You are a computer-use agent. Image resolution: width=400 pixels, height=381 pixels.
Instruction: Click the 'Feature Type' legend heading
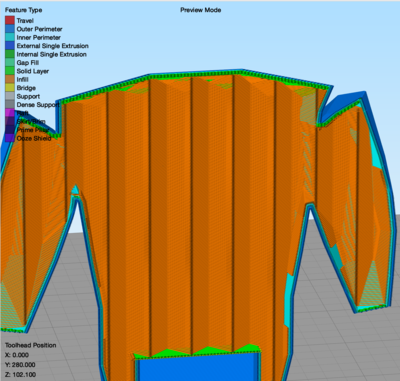pos(23,10)
